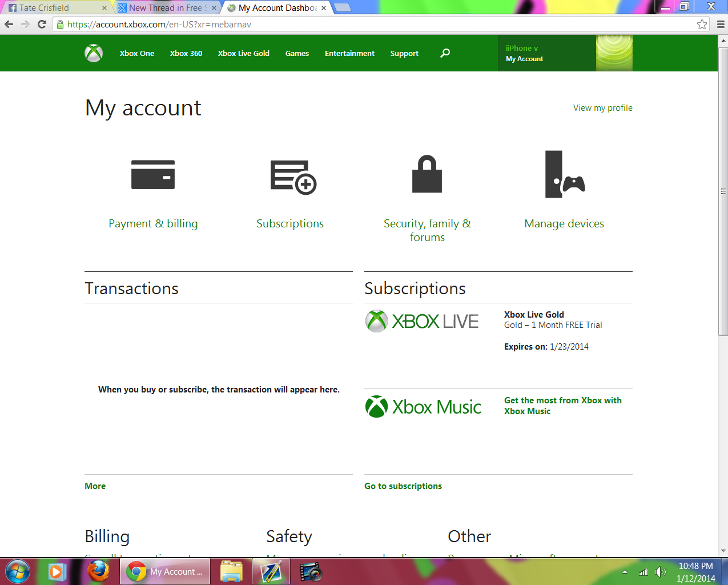Close the My Account Dashboard tab
728x585 pixels.
(x=324, y=8)
